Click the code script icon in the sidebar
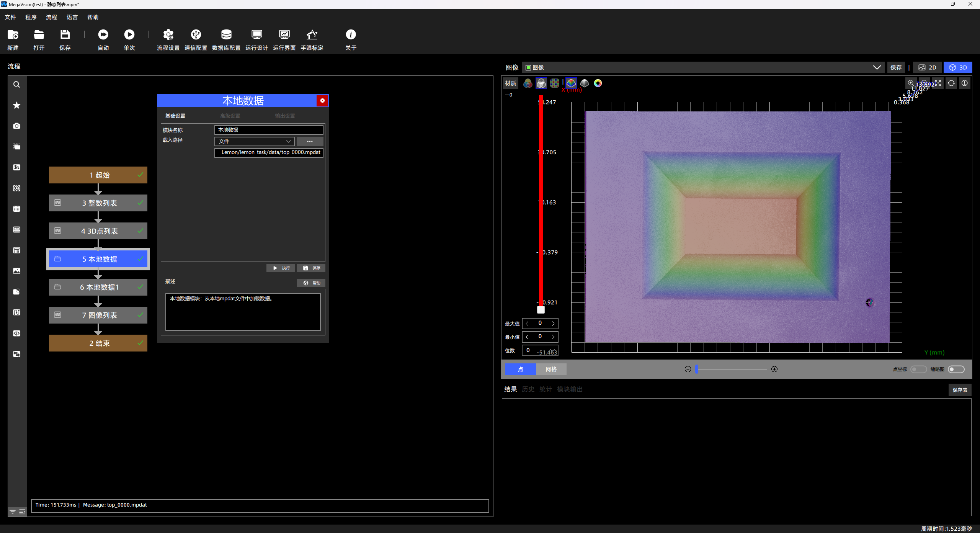Screen dimensions: 980x533 tap(17, 334)
